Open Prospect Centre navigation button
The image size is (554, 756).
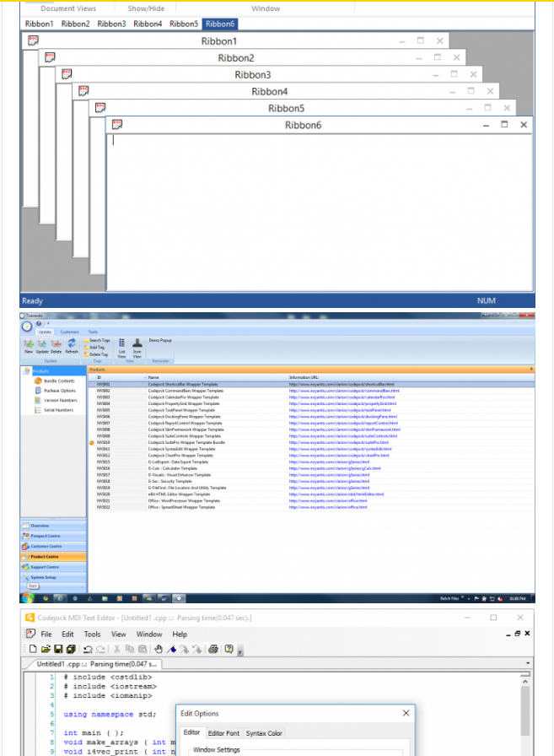tap(53, 536)
